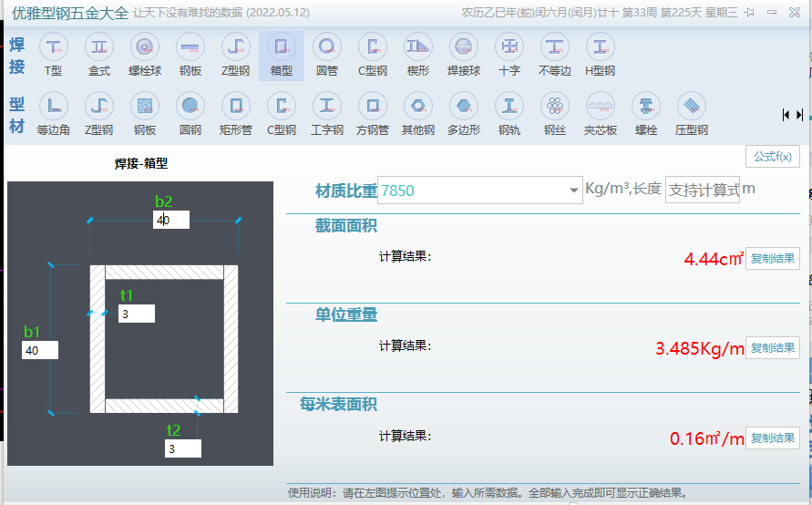Click the t1 thickness input box
The image size is (812, 505).
137,314
